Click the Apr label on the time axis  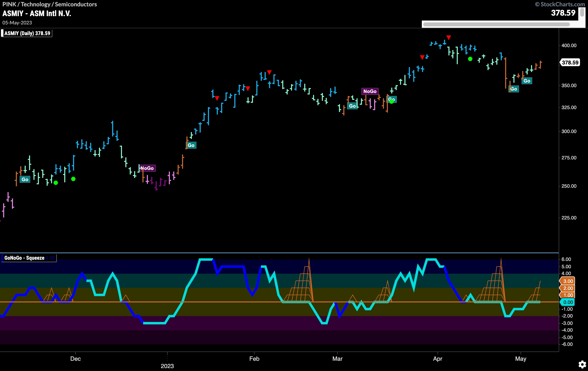437,359
